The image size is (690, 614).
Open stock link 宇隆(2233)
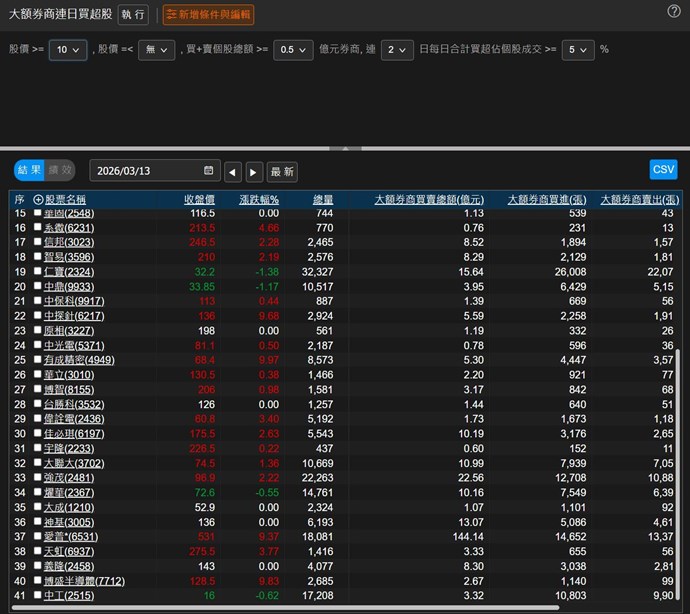pos(69,449)
